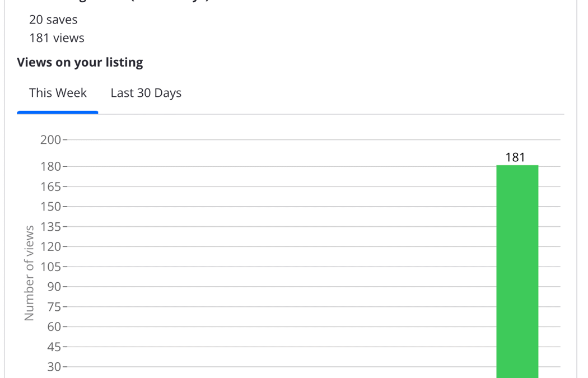Click the 105 y-axis tick label

pyautogui.click(x=50, y=267)
